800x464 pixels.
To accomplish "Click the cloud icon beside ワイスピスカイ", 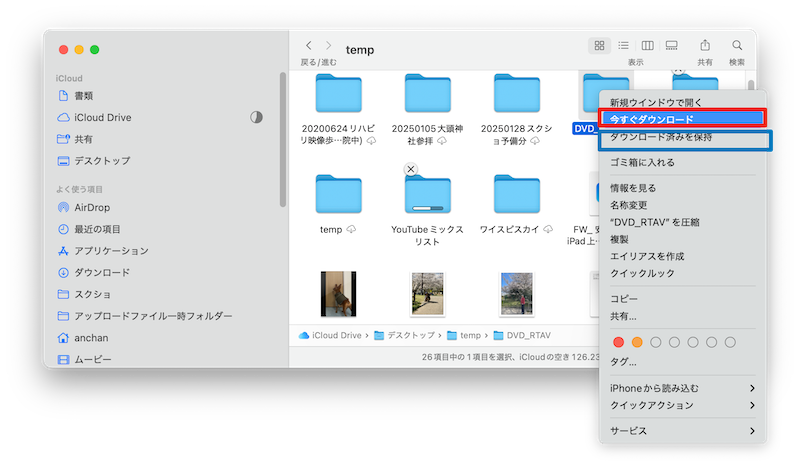I will coord(548,229).
